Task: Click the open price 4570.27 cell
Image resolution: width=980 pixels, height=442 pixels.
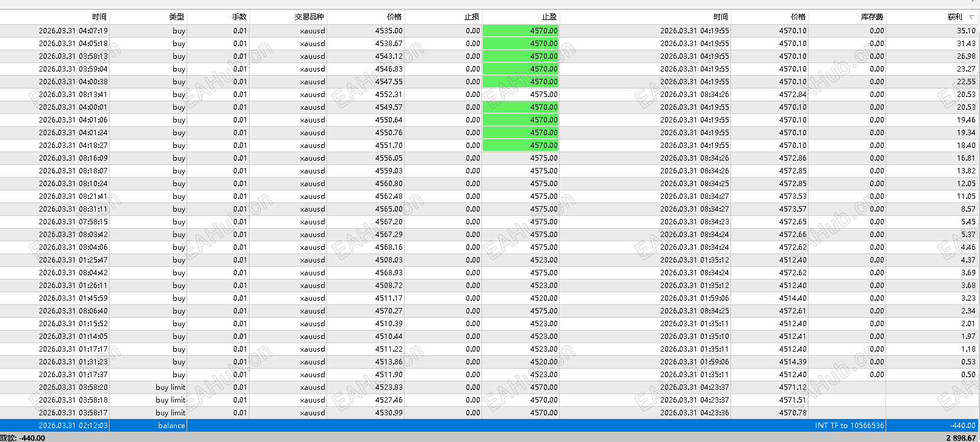Action: pyautogui.click(x=389, y=311)
